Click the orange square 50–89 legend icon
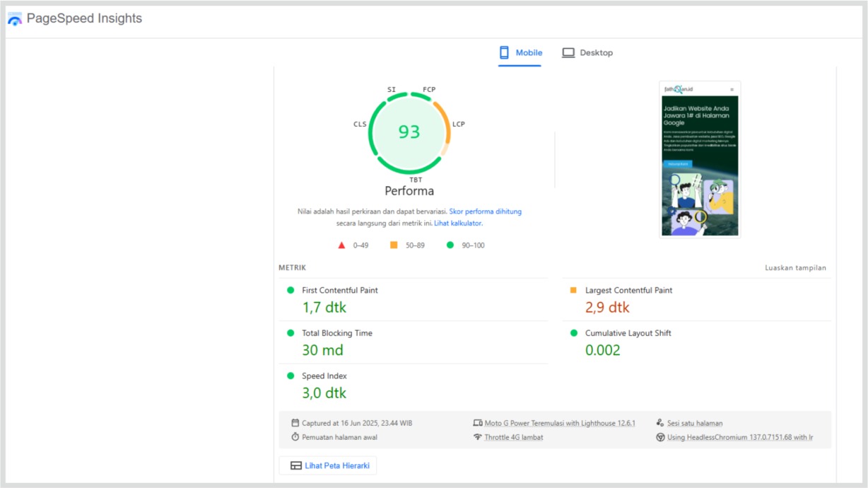Viewport: 868px width, 488px height. [394, 245]
